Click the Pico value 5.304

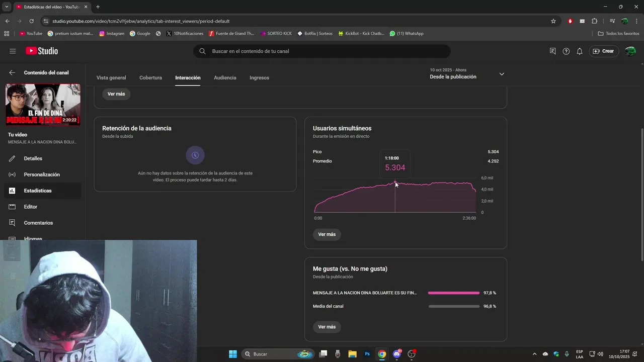coord(493,152)
